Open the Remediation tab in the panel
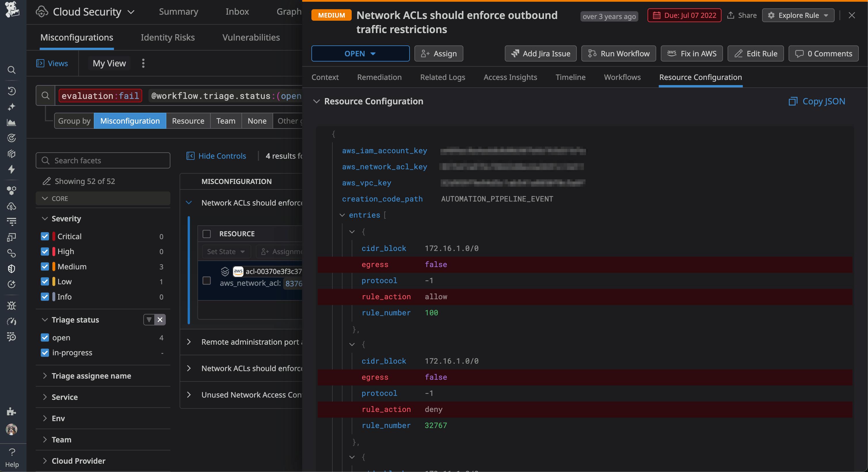This screenshot has height=472, width=868. tap(379, 77)
